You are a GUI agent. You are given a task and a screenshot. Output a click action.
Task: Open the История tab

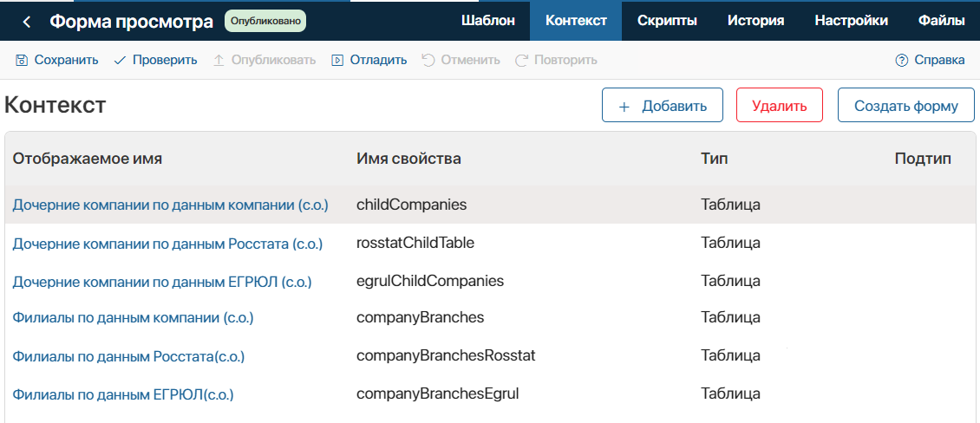coord(755,21)
